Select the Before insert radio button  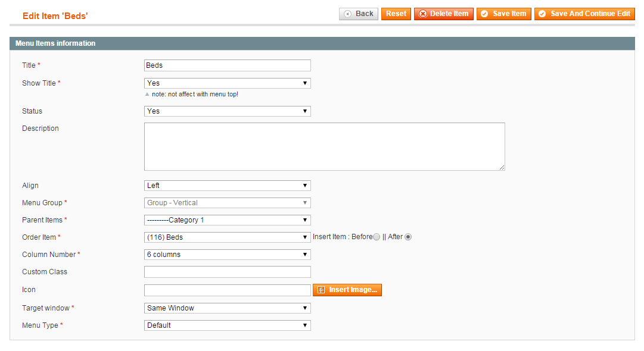coord(377,237)
